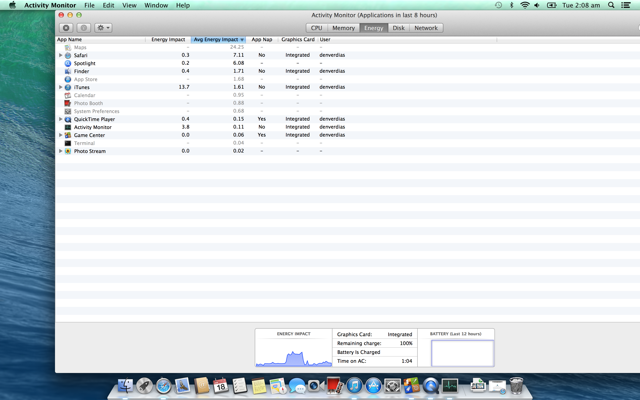This screenshot has height=400, width=640.
Task: Click the Quit Process toolbar button
Action: coord(66,28)
